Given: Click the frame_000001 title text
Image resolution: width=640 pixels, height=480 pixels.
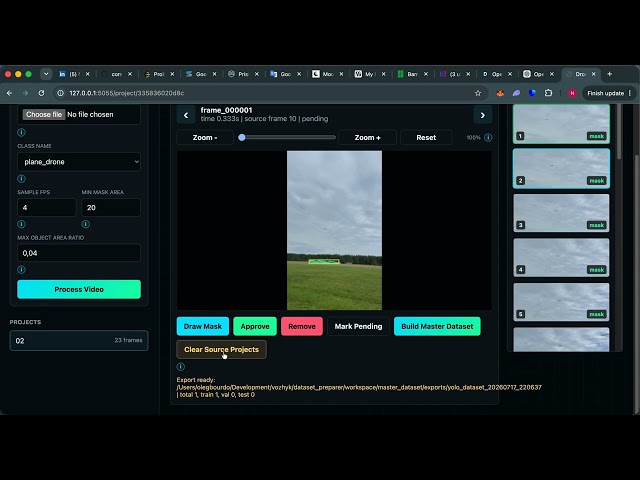Looking at the screenshot, I should [x=226, y=110].
